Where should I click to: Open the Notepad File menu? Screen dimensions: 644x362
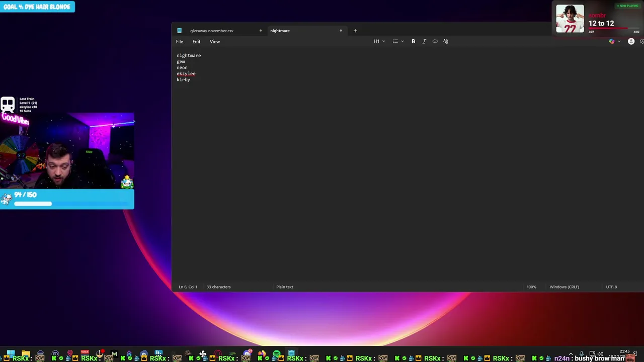180,42
